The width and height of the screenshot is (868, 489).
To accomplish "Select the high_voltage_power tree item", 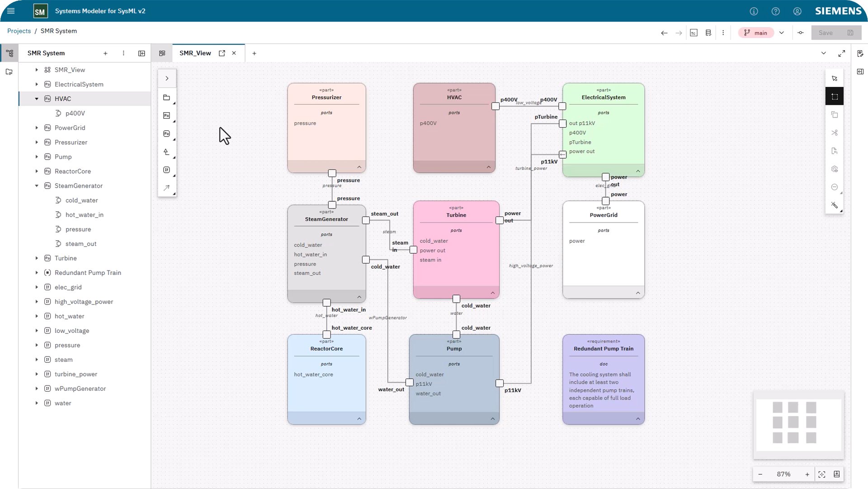I will 84,302.
